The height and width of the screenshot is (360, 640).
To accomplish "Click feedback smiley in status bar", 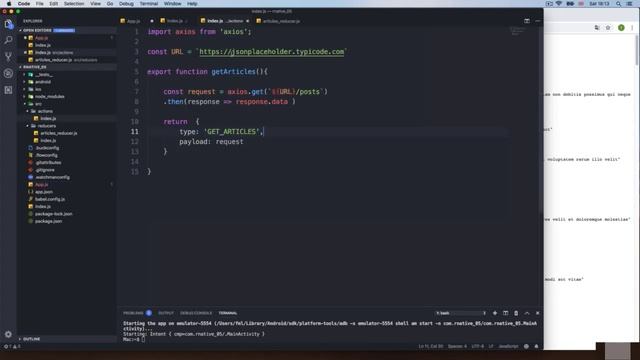I will 526,346.
